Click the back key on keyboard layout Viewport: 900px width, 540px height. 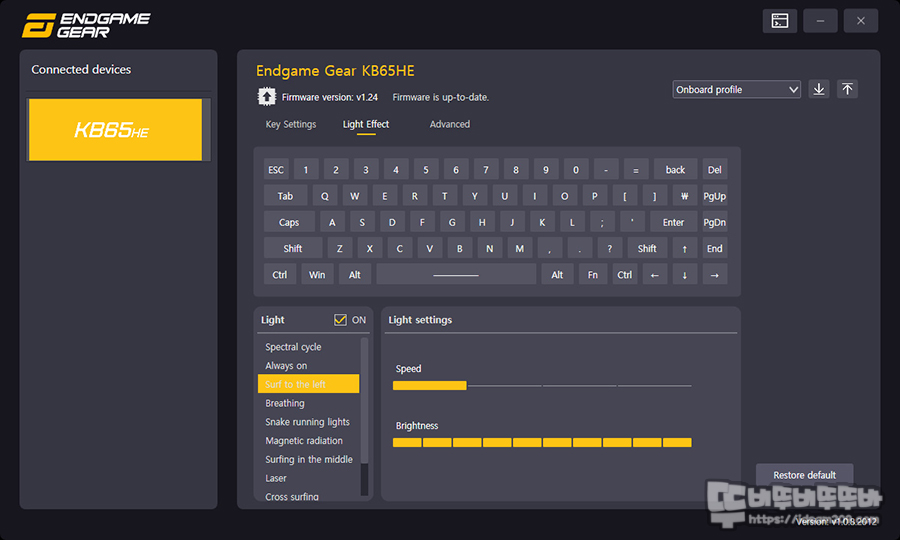[x=675, y=170]
